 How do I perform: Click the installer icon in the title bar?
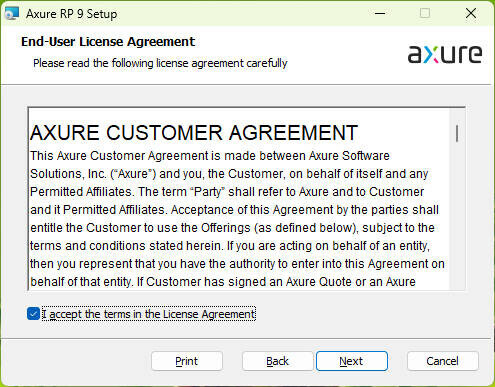click(x=12, y=14)
